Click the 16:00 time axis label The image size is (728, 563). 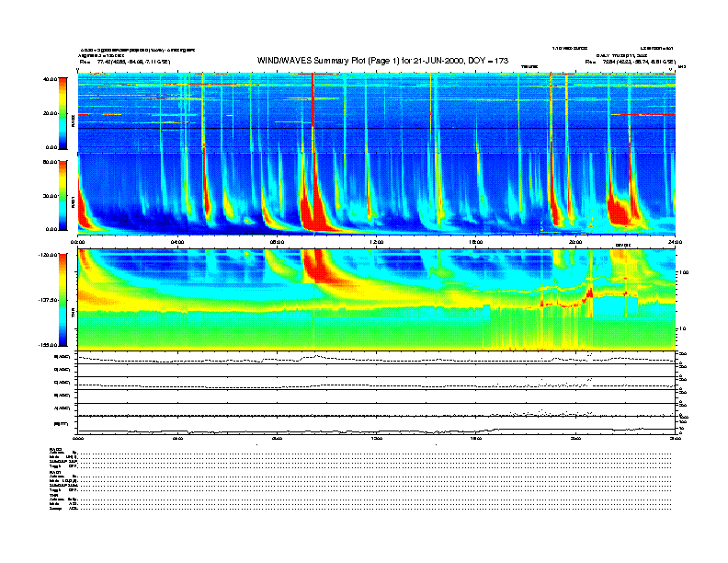(x=476, y=242)
